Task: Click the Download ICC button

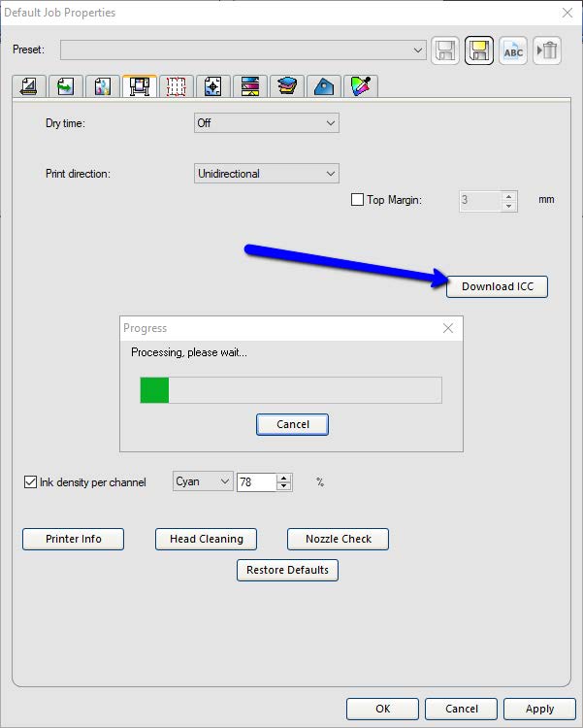Action: [497, 286]
